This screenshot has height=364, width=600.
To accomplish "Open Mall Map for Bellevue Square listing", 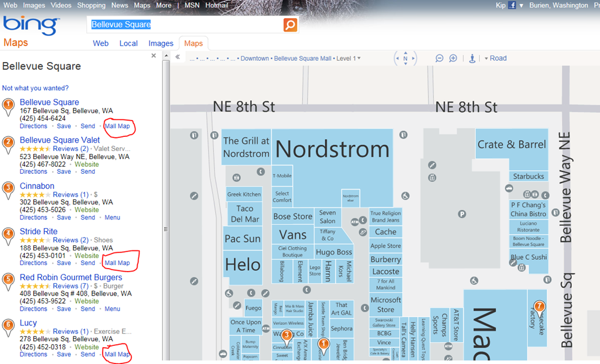I will (117, 126).
